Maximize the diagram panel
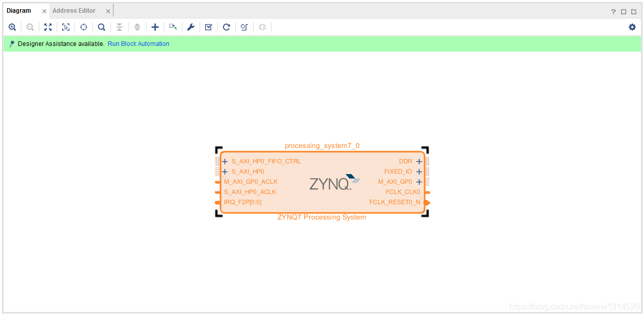Image resolution: width=644 pixels, height=316 pixels. [624, 12]
